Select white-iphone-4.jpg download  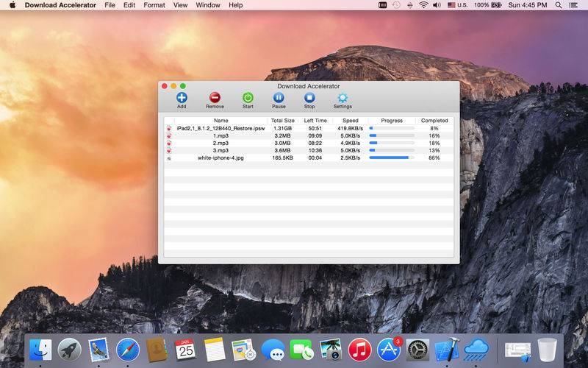tap(309, 158)
